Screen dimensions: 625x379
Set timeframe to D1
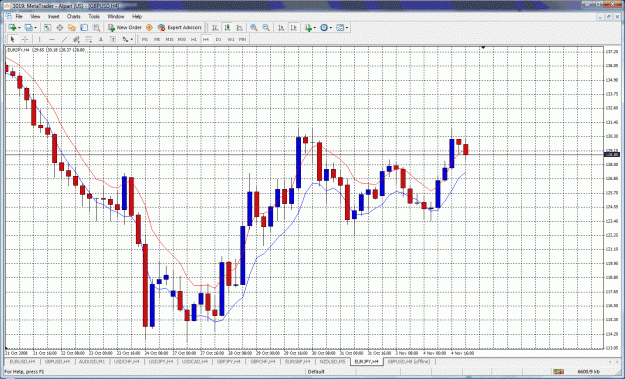point(218,39)
